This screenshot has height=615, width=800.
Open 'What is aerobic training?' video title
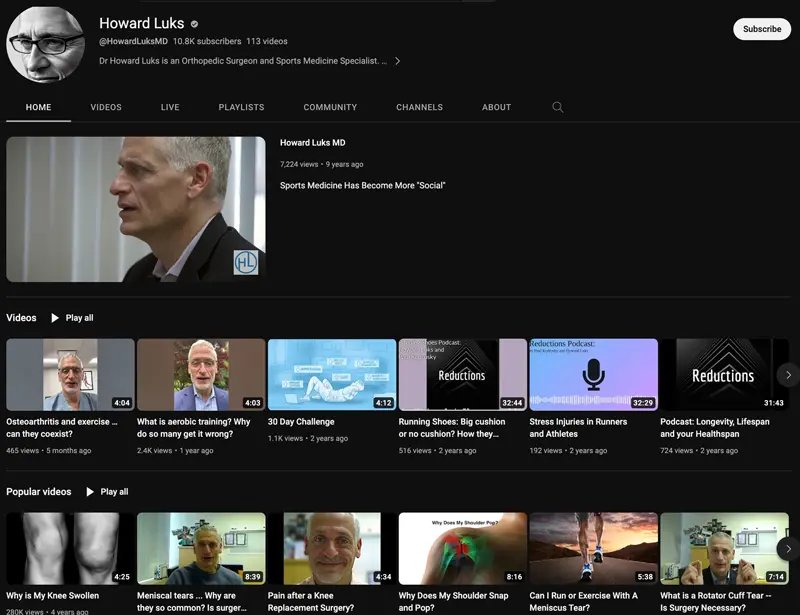click(x=194, y=428)
